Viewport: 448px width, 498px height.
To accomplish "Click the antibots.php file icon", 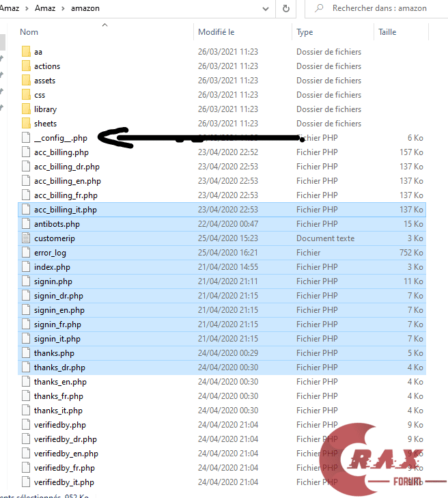I will [26, 223].
